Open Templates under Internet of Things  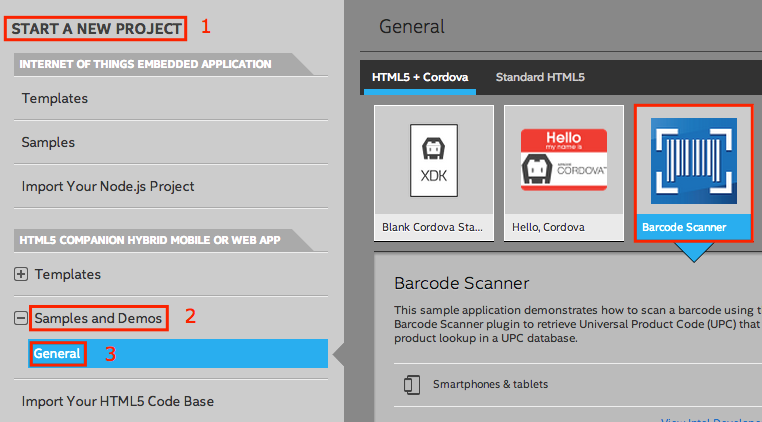[54, 98]
